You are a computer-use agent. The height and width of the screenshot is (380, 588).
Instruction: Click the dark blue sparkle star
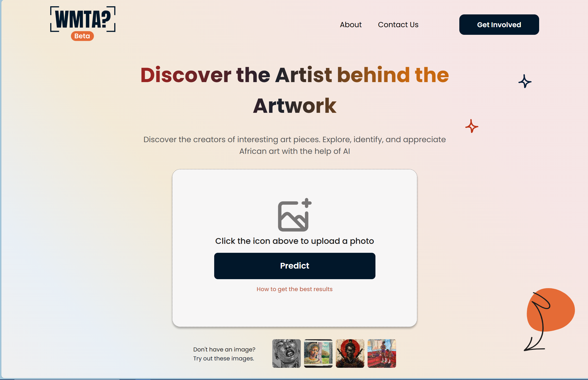coord(525,81)
